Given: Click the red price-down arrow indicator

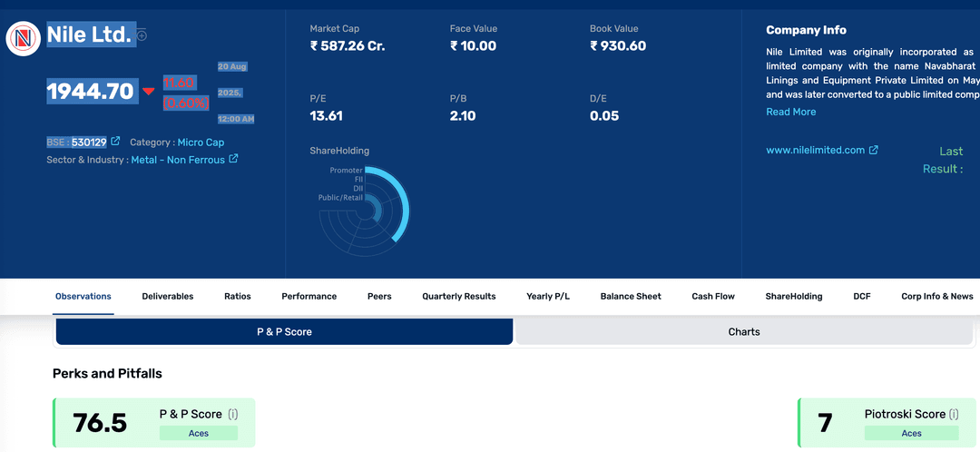Looking at the screenshot, I should (148, 92).
